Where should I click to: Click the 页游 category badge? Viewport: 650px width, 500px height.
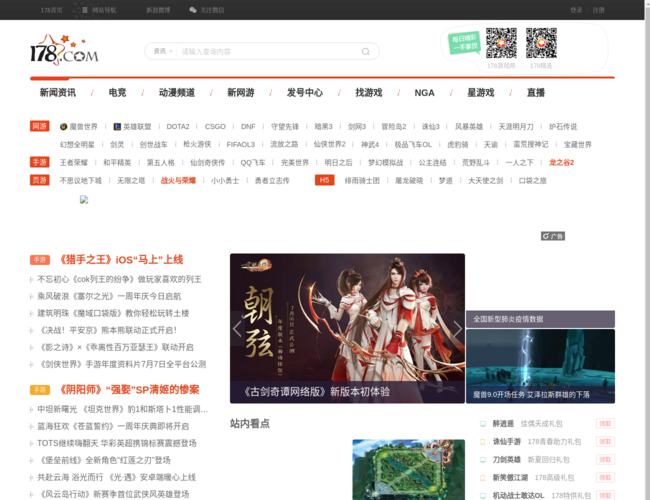(x=40, y=180)
